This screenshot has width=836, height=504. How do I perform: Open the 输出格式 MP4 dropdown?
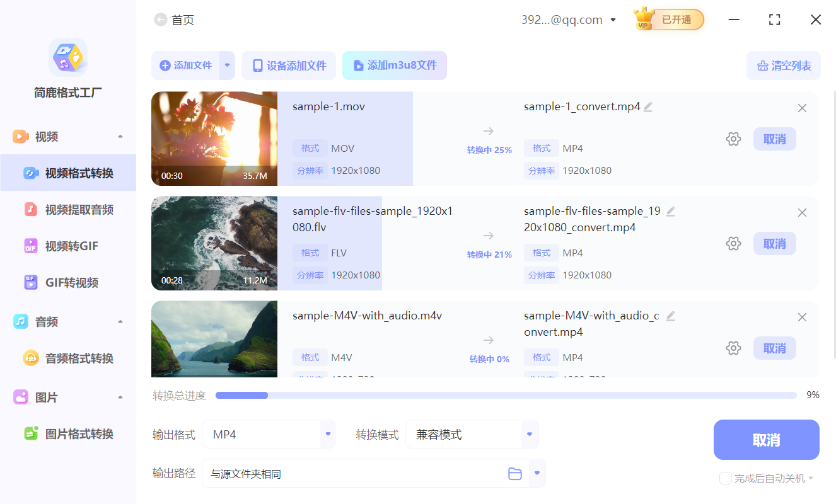point(327,434)
